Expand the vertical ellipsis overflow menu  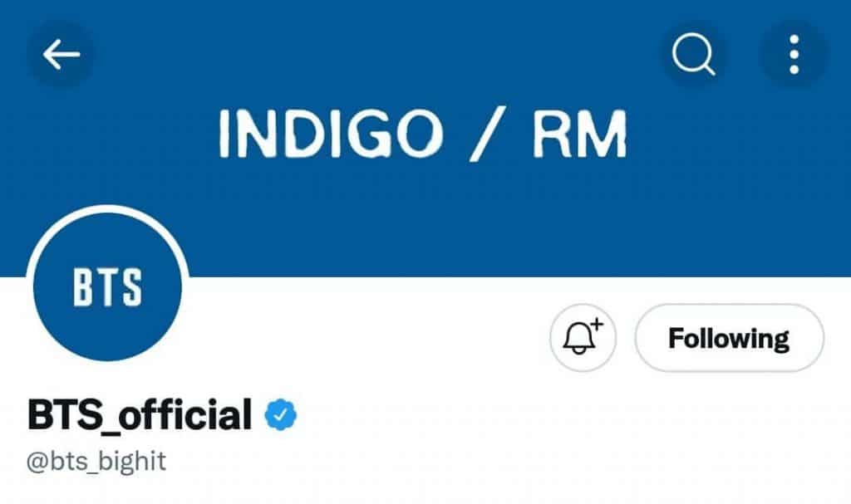(794, 54)
